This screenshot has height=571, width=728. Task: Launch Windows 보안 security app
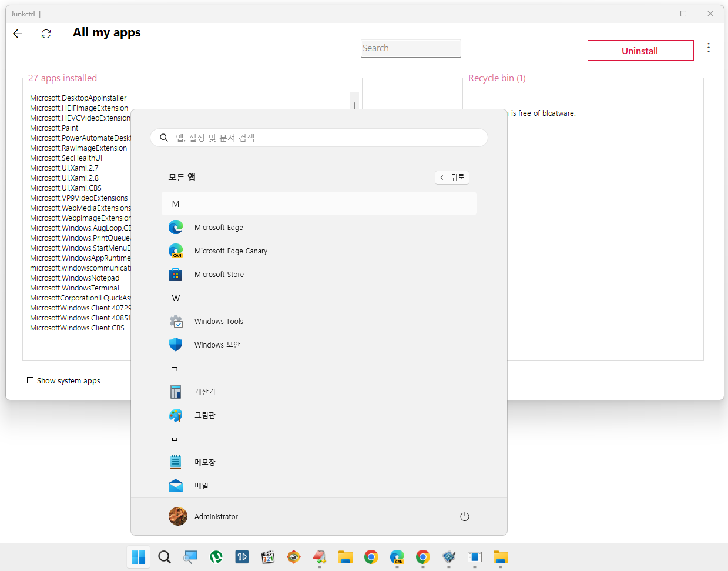(x=319, y=345)
